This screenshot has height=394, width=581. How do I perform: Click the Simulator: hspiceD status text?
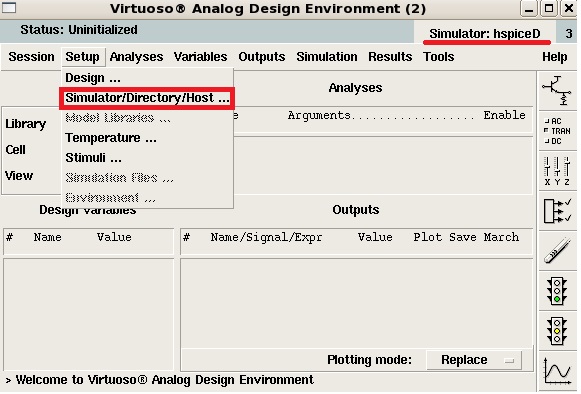(485, 34)
